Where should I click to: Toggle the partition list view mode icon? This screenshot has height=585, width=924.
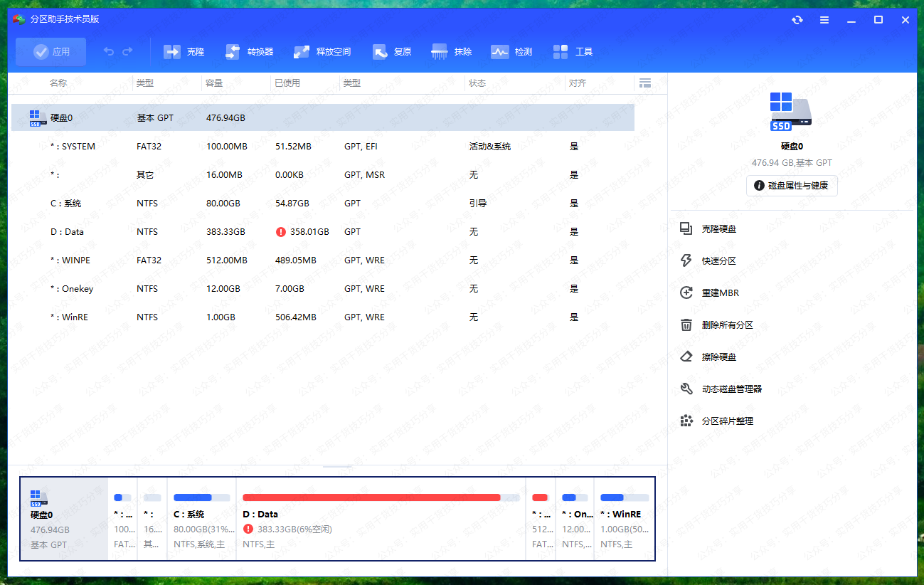(645, 83)
